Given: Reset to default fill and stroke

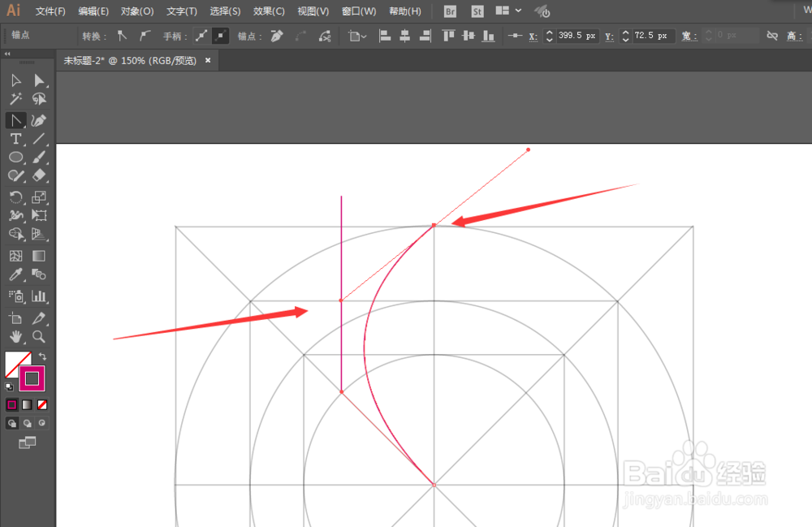Looking at the screenshot, I should (9, 387).
